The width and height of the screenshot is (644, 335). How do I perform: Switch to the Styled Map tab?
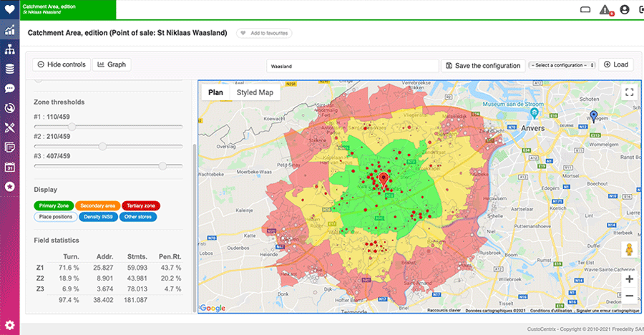click(255, 92)
